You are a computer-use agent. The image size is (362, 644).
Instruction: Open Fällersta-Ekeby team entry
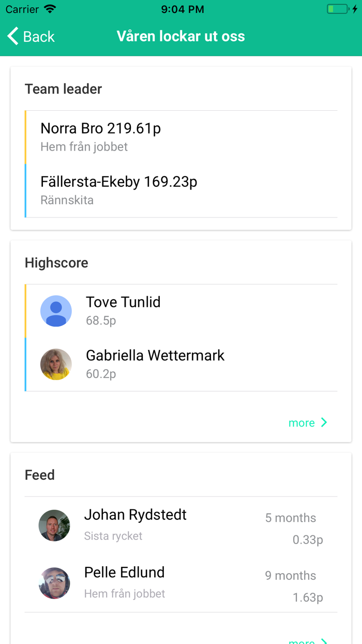click(118, 182)
